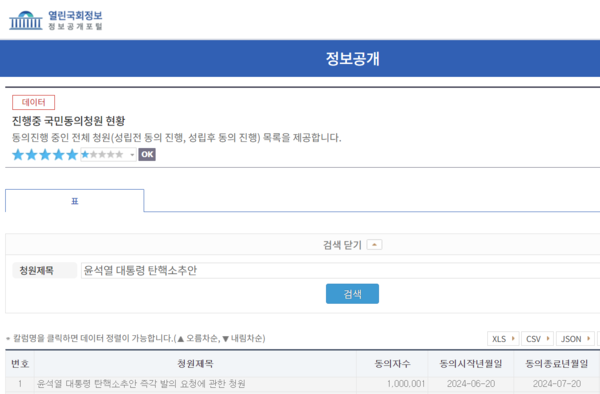This screenshot has width=600, height=394.
Task: Open the 열린국회정보 home logo
Action: [x=56, y=20]
